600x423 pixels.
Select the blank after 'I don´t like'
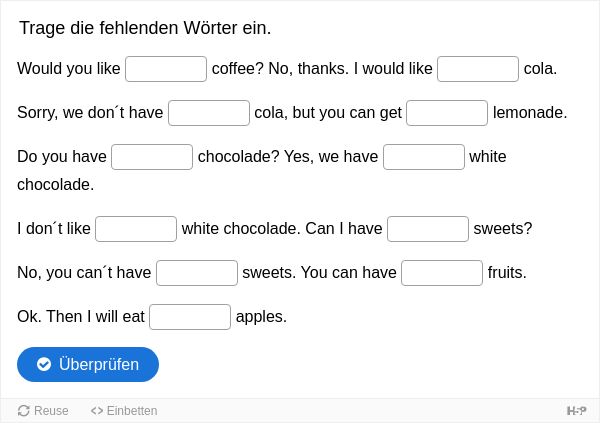tap(136, 229)
